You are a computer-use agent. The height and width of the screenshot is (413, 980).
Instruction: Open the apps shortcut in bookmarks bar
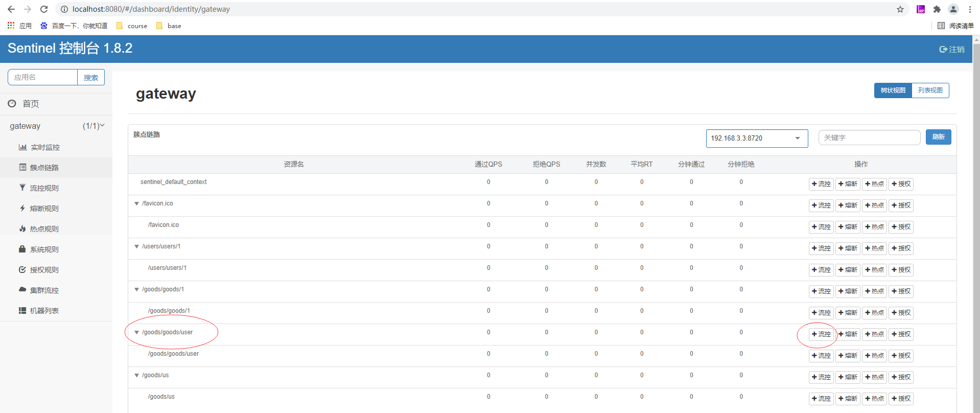coord(19,26)
